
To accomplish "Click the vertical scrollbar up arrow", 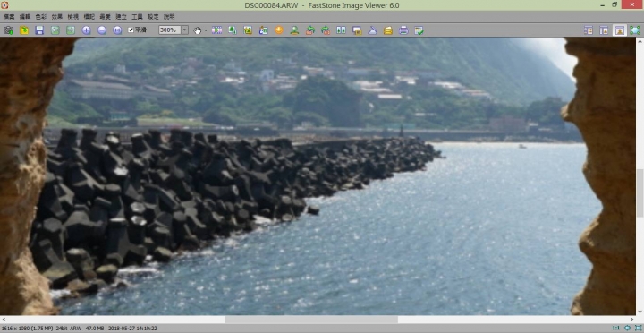I will (640, 41).
